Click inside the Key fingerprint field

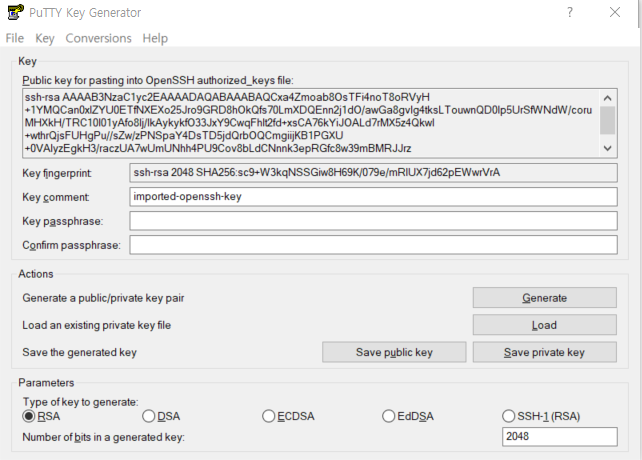[373, 172]
